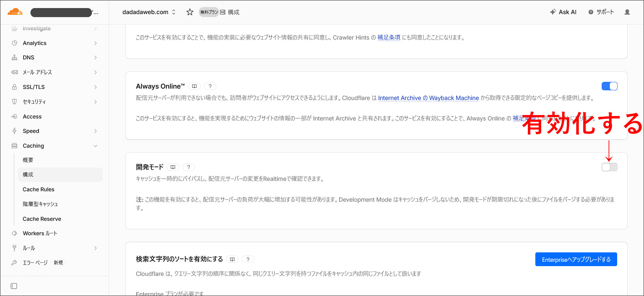Expand the DNS menu chevron

point(96,57)
